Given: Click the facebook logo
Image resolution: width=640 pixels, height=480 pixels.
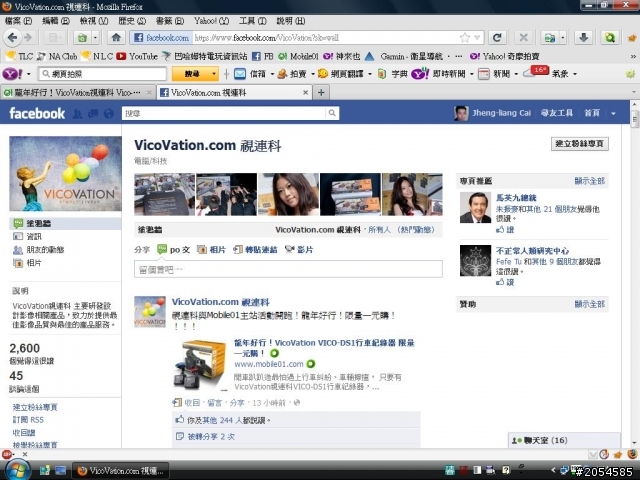Looking at the screenshot, I should pyautogui.click(x=37, y=113).
